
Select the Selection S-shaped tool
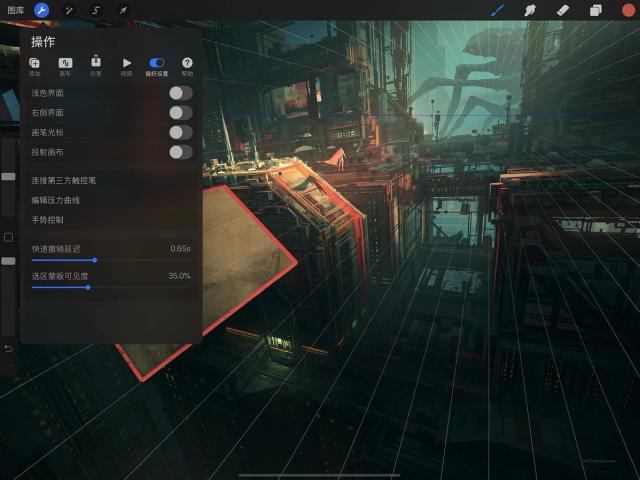click(x=96, y=10)
